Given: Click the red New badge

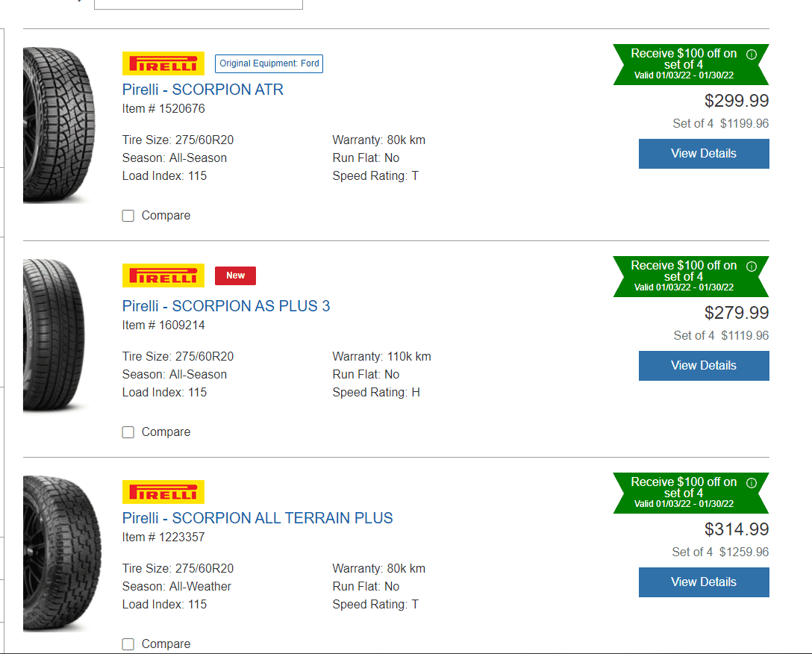Looking at the screenshot, I should (235, 276).
